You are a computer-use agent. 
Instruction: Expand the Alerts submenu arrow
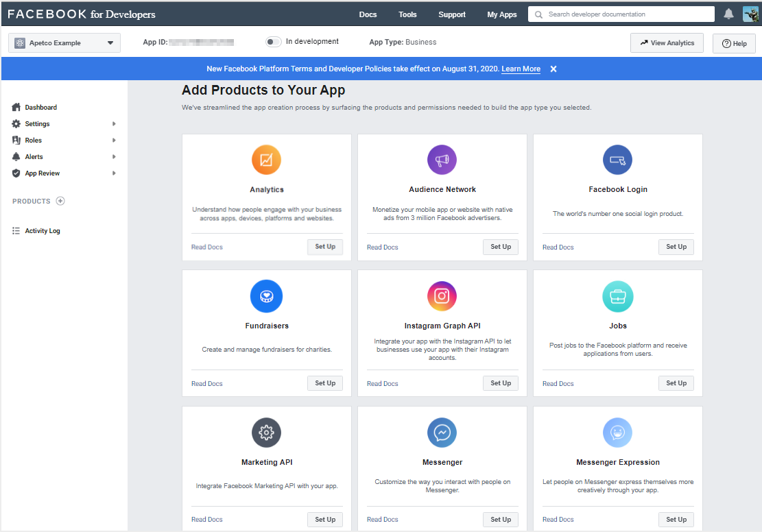coord(114,157)
